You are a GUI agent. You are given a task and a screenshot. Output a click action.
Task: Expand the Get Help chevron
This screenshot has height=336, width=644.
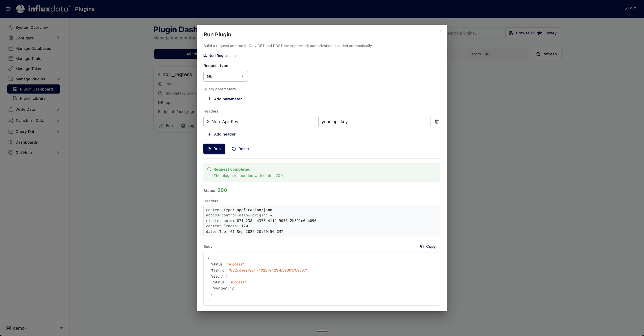(x=58, y=152)
